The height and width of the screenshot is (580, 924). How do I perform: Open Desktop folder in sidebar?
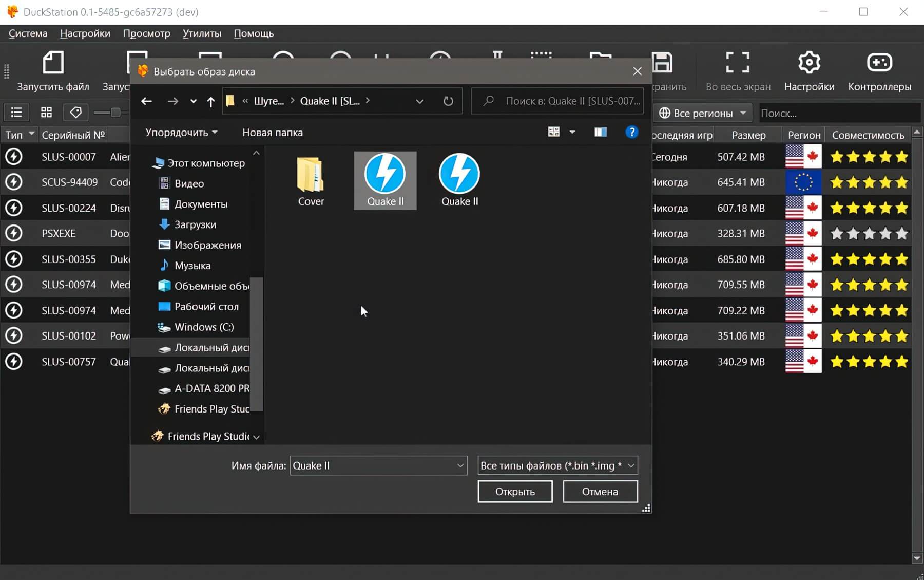click(199, 307)
